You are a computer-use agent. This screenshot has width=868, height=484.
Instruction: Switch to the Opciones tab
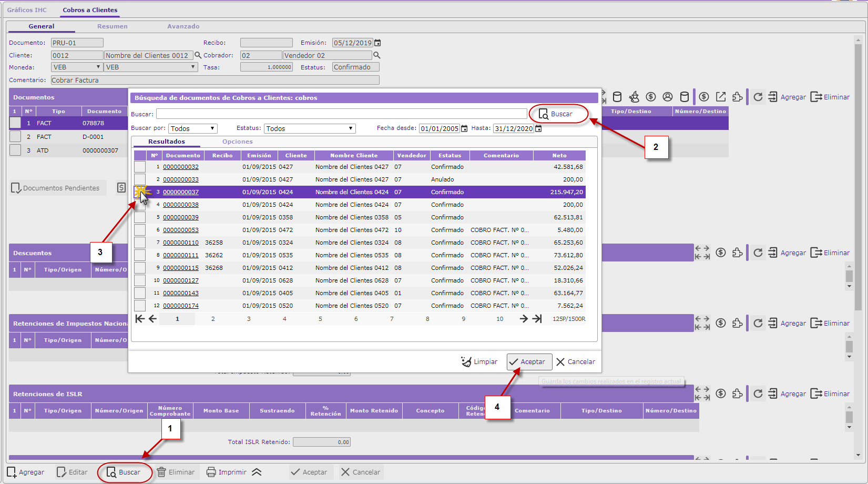(237, 142)
